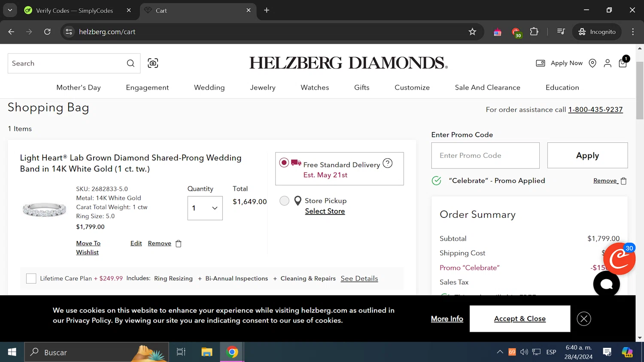The height and width of the screenshot is (362, 644).
Task: Open Watches menu
Action: click(315, 87)
